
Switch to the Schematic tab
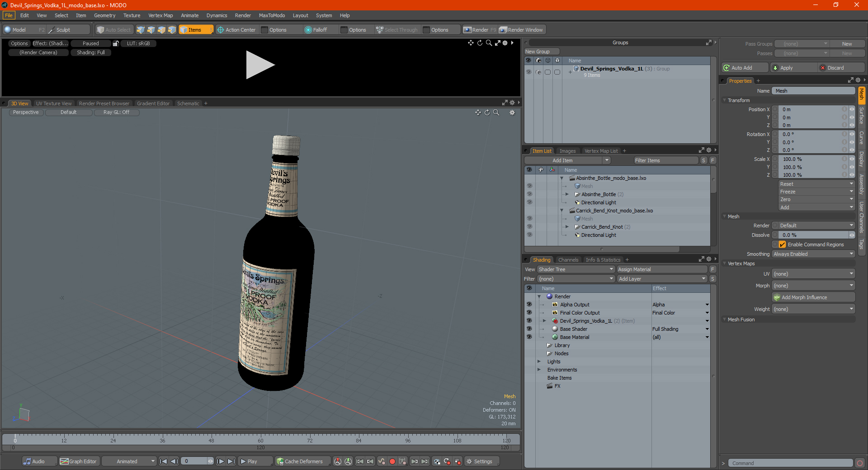pos(188,103)
